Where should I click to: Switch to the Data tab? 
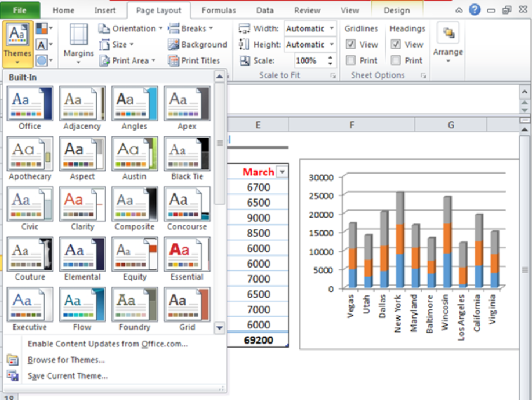pos(265,10)
